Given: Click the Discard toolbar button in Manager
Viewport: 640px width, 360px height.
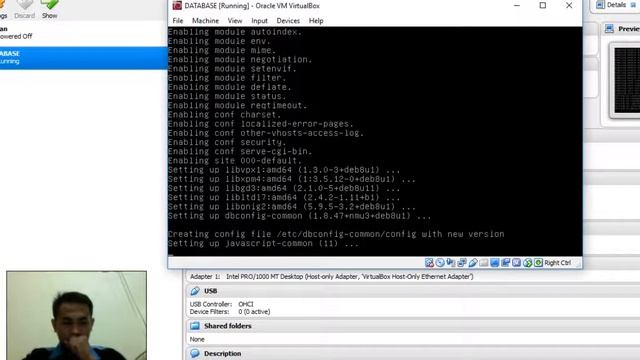Looking at the screenshot, I should pyautogui.click(x=24, y=9).
